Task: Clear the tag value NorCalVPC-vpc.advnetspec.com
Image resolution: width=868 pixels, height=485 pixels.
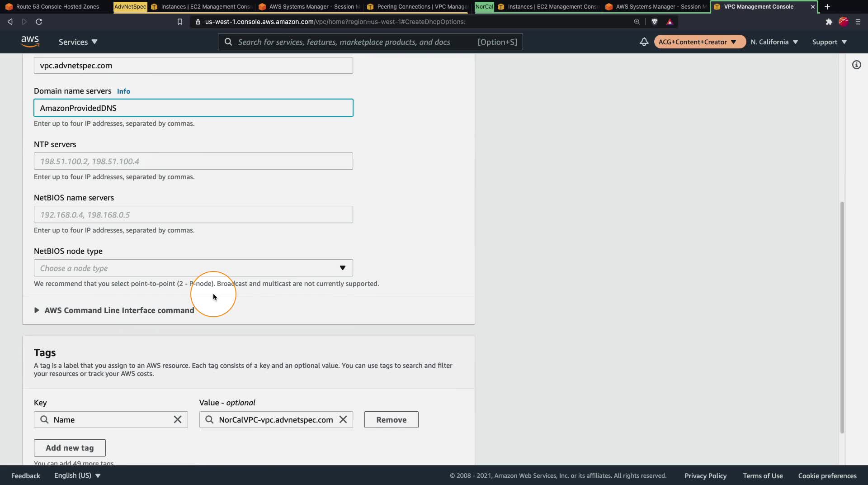Action: click(x=343, y=420)
